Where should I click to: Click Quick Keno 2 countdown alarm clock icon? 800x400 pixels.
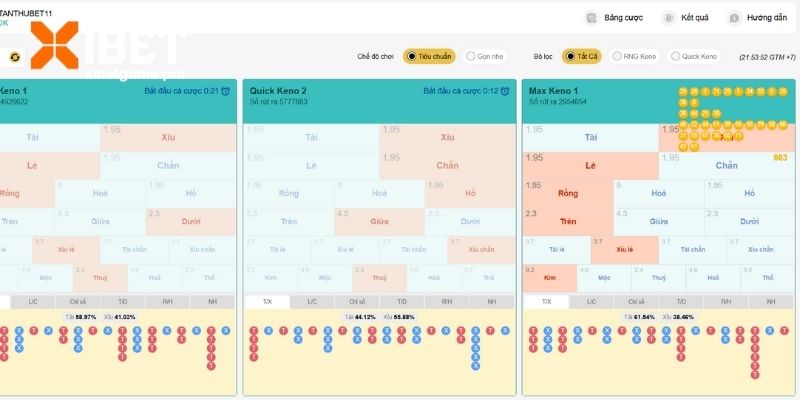tap(505, 91)
